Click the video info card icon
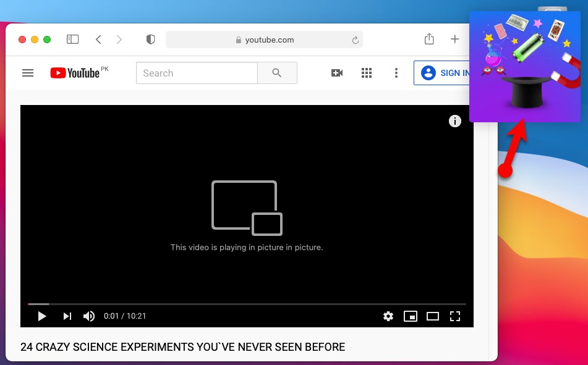Screen dimensions: 588x365 pyautogui.click(x=455, y=121)
